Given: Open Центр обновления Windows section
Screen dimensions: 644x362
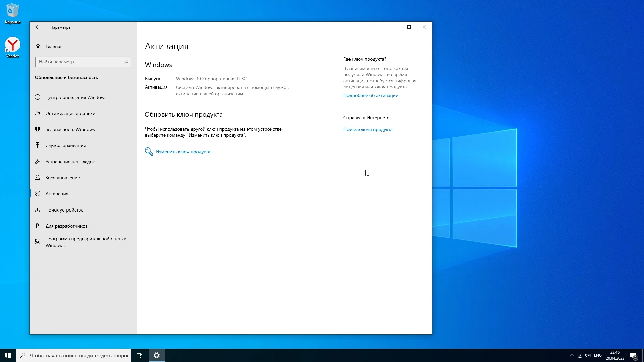Looking at the screenshot, I should (75, 98).
